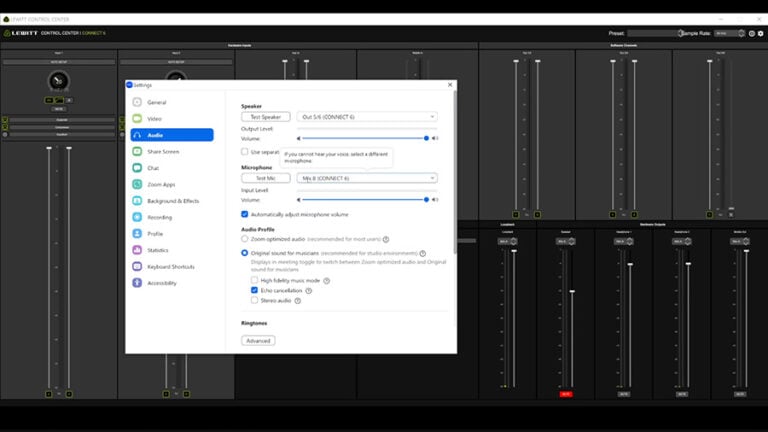Select Zoom optimized audio radio option
Screen dimensions: 768x432
244,239
